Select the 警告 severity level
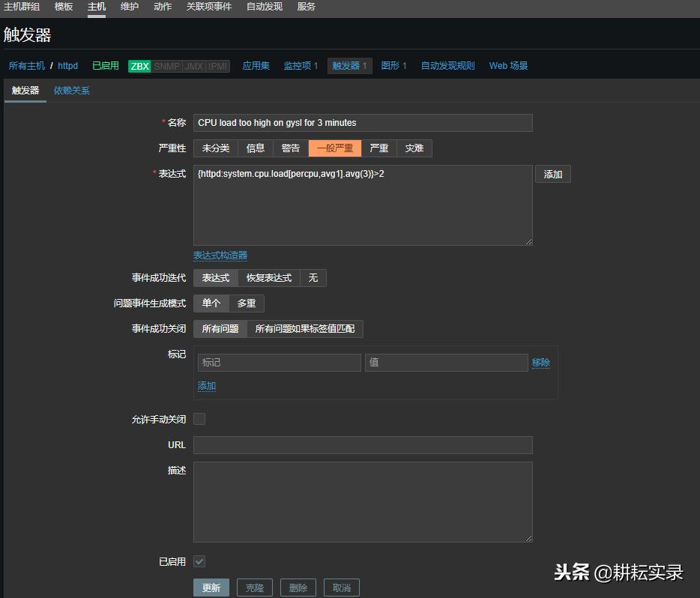Image resolution: width=700 pixels, height=598 pixels. click(290, 148)
